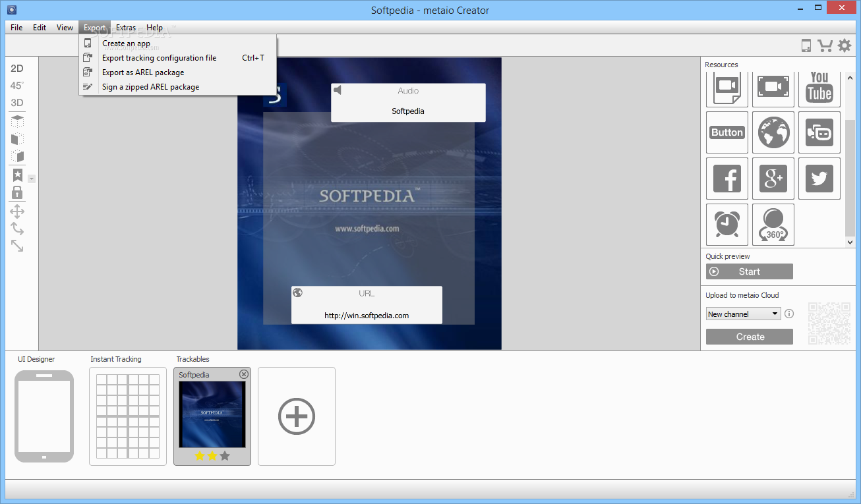Toggle the lock icon in left toolbar

[17, 192]
